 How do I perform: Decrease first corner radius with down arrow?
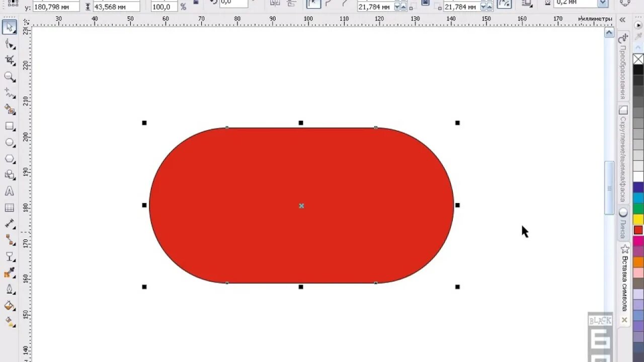397,7
